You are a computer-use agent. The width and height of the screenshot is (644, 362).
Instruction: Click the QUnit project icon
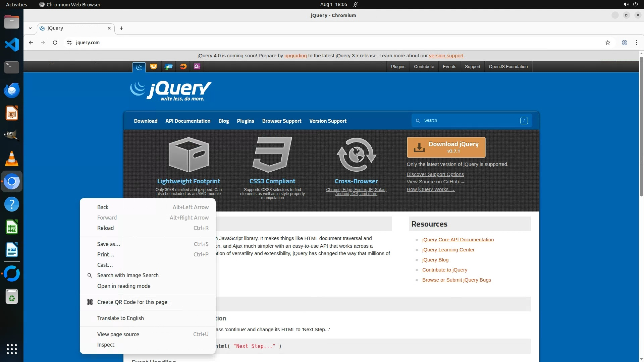click(197, 66)
